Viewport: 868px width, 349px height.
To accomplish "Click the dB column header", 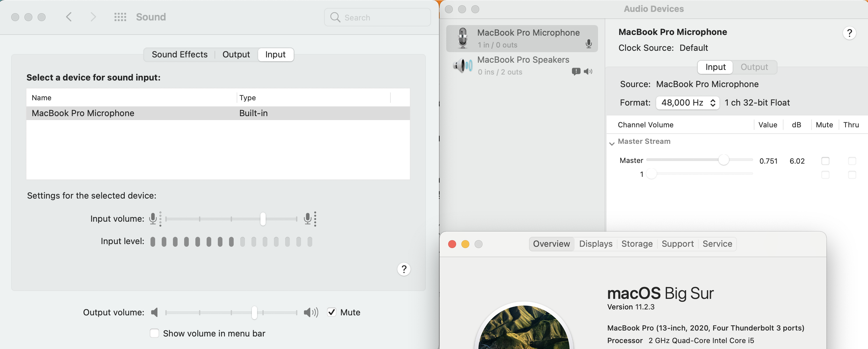I will (x=796, y=125).
